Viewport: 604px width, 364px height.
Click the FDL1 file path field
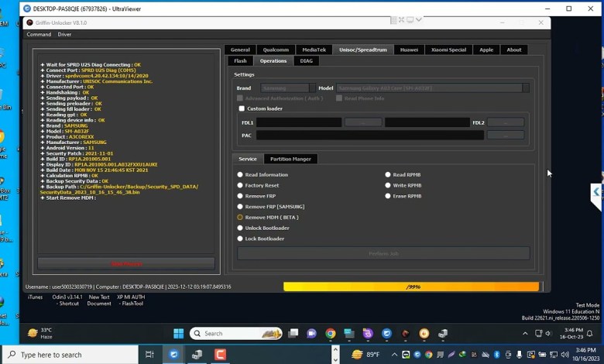point(299,122)
